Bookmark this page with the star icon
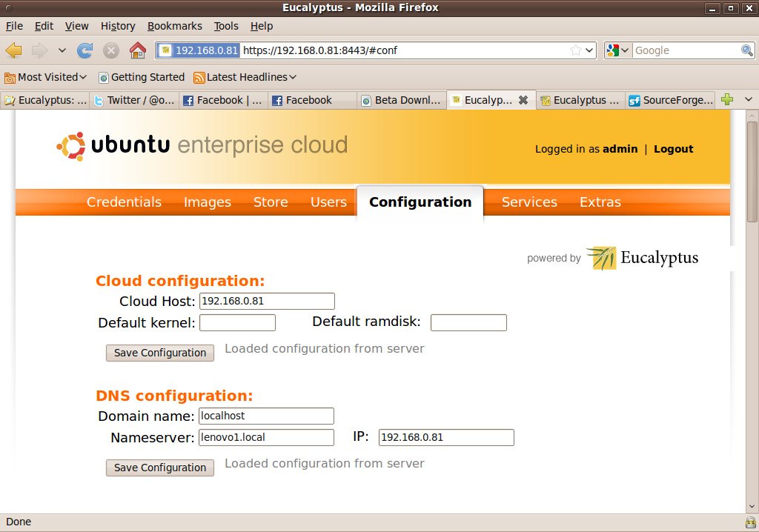Image resolution: width=759 pixels, height=532 pixels. [575, 50]
